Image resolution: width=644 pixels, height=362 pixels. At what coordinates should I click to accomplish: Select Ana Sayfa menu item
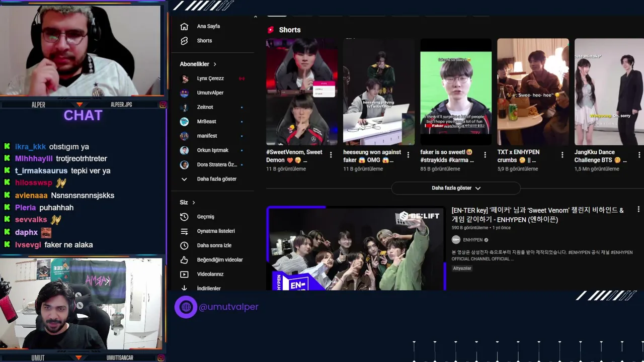pos(208,26)
